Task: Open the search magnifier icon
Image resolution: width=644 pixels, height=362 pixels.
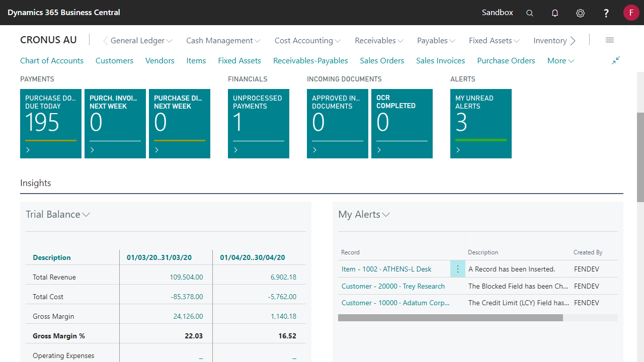Action: (x=530, y=13)
